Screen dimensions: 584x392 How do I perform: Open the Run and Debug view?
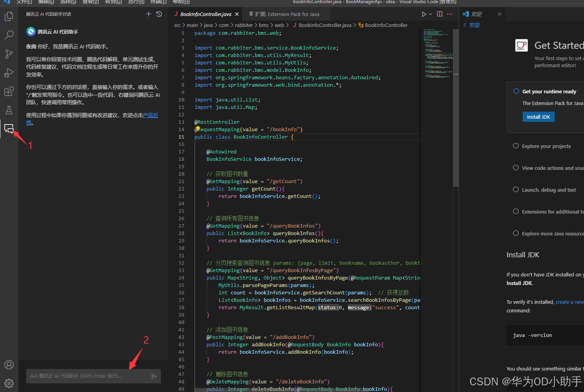pyautogui.click(x=9, y=73)
